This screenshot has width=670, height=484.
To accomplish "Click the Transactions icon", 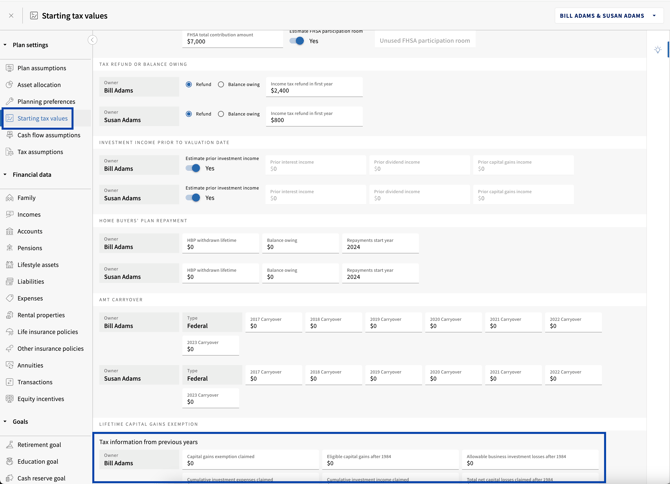I will pyautogui.click(x=9, y=382).
